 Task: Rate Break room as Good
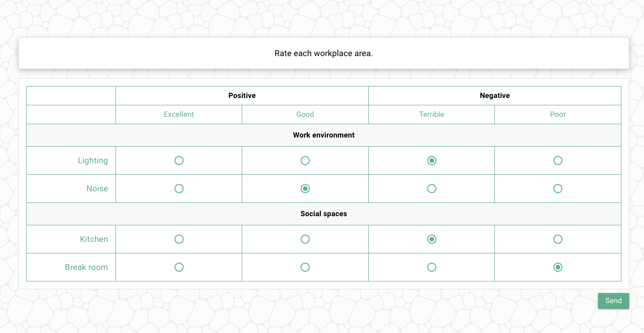(x=305, y=267)
